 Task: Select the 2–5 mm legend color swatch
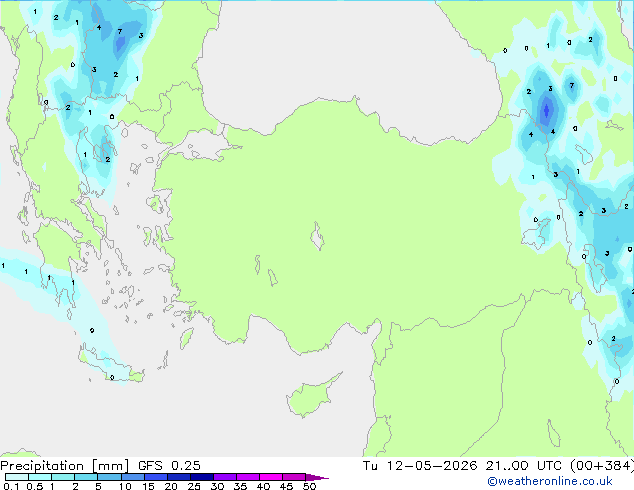click(x=86, y=477)
